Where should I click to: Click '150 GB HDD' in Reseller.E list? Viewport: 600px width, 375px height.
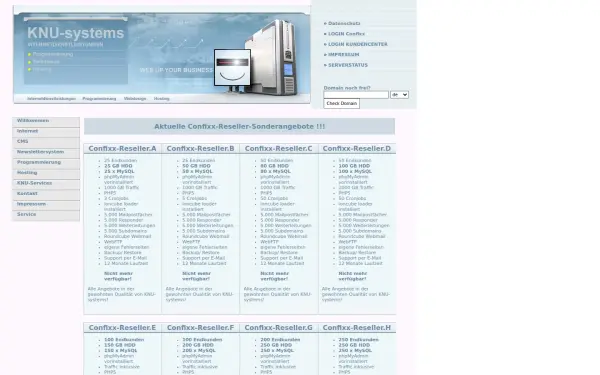(120, 345)
